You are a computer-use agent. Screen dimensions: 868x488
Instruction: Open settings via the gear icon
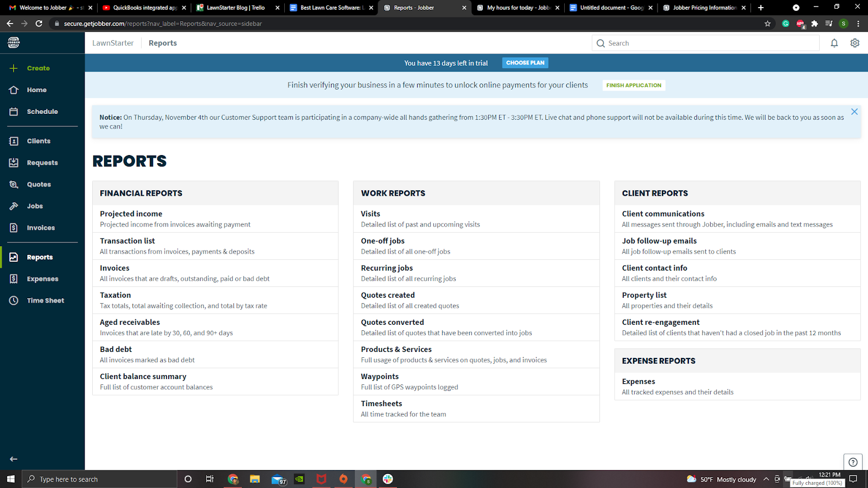point(855,43)
